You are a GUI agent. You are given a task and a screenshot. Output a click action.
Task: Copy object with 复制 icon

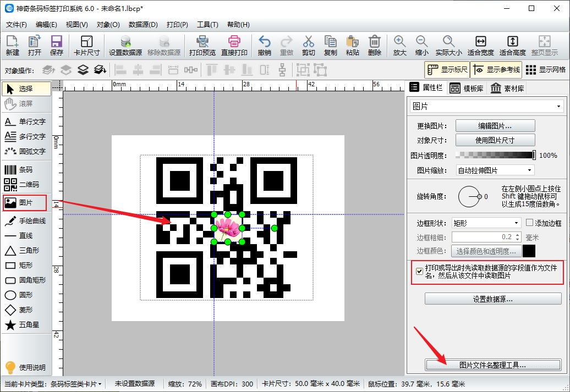point(331,46)
